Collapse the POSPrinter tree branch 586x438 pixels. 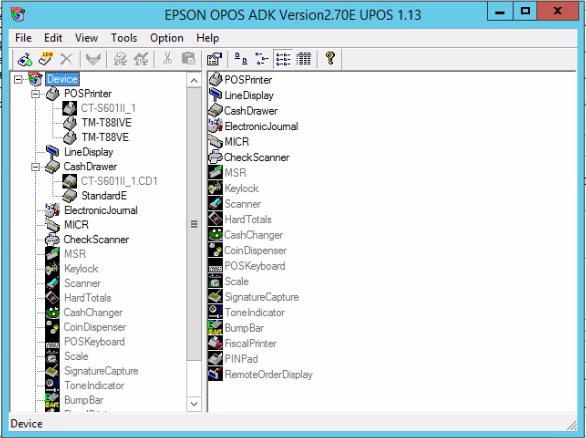pos(36,94)
